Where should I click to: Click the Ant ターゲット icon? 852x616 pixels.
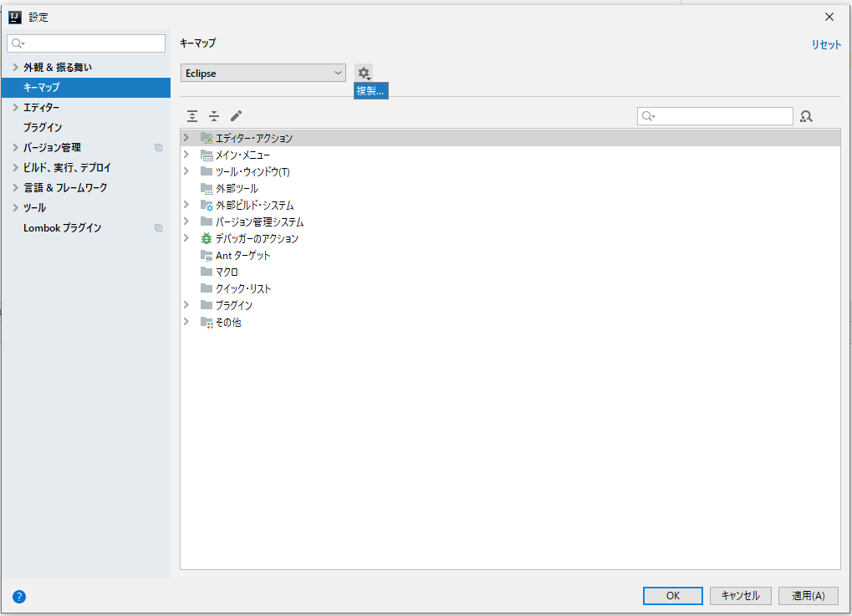(206, 255)
